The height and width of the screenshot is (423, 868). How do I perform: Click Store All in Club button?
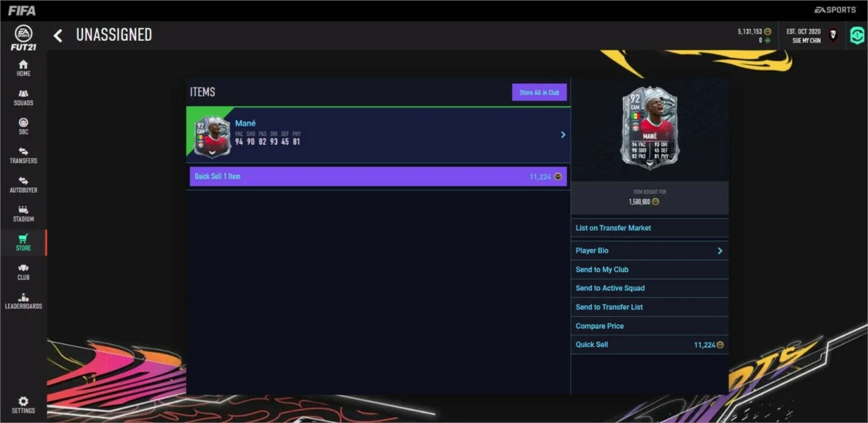(539, 92)
